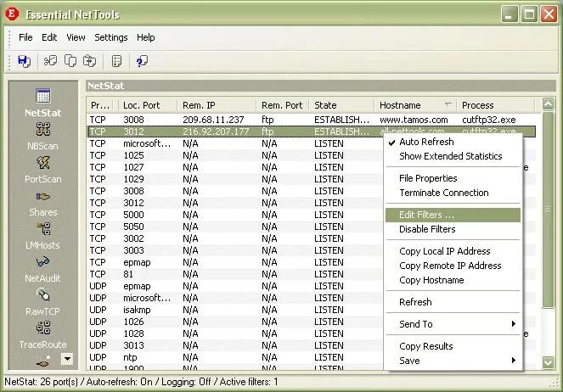Expand the Send To submenu arrow
Viewport: 563px width, 392px height.
(514, 324)
